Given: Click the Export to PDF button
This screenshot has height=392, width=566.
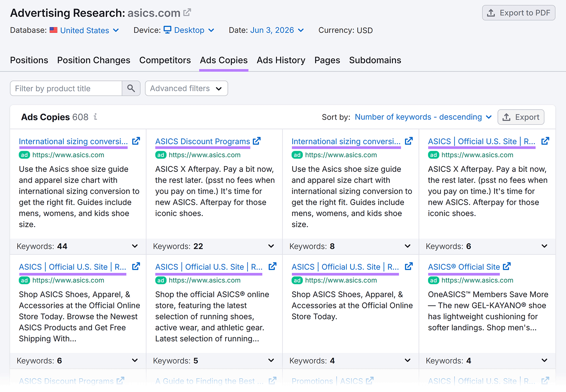Looking at the screenshot, I should [x=519, y=13].
